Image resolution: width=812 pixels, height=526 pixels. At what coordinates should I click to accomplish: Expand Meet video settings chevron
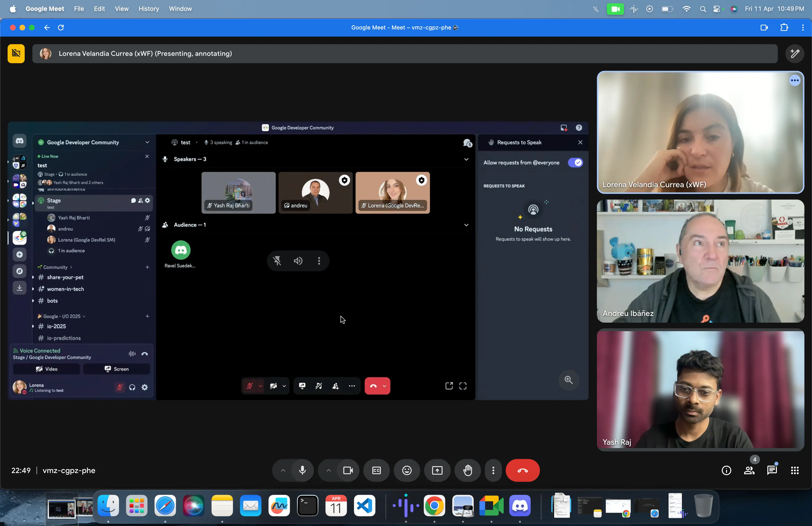pyautogui.click(x=329, y=470)
